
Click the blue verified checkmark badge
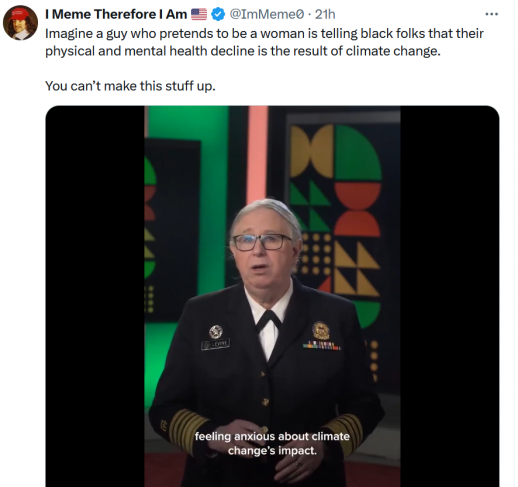[x=218, y=14]
